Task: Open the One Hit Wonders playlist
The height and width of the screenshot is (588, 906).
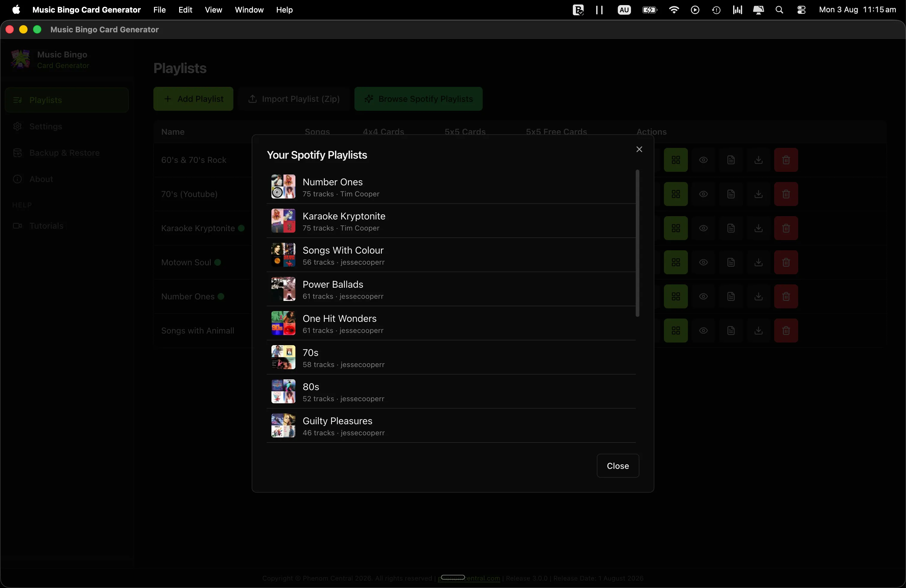Action: click(x=451, y=323)
